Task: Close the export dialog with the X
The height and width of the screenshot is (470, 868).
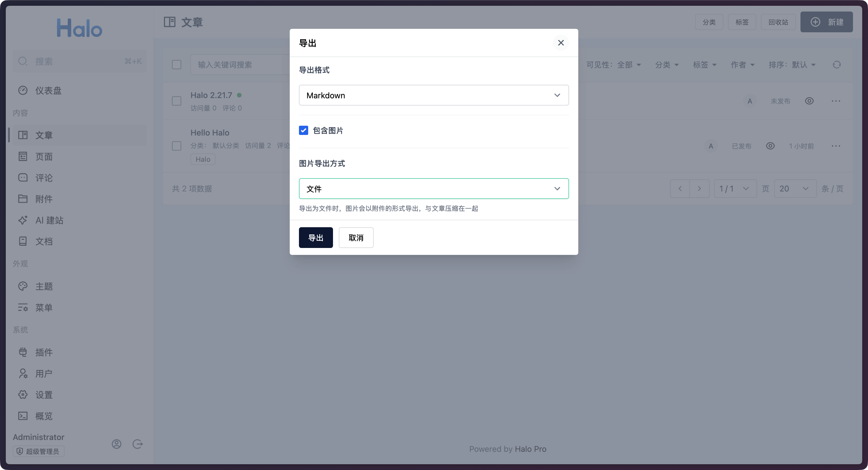Action: [561, 43]
